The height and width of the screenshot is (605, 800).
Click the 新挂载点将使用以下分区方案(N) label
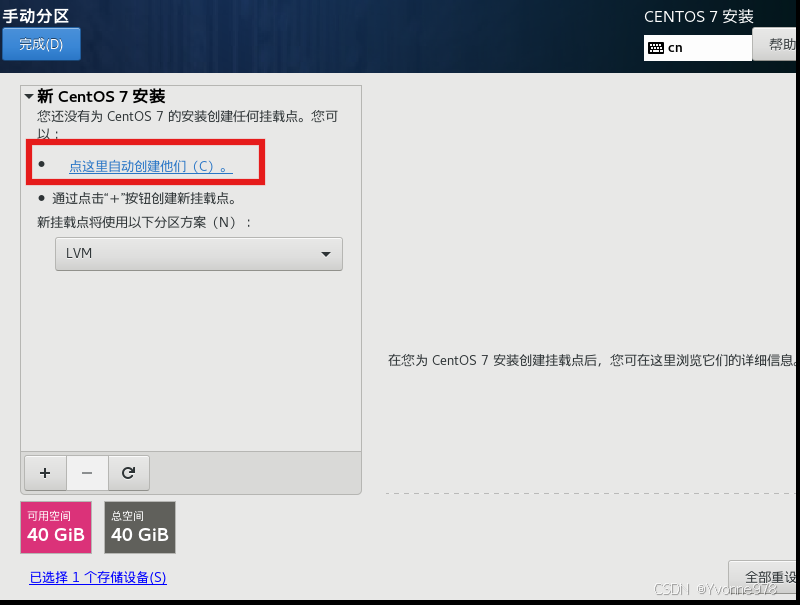[144, 222]
